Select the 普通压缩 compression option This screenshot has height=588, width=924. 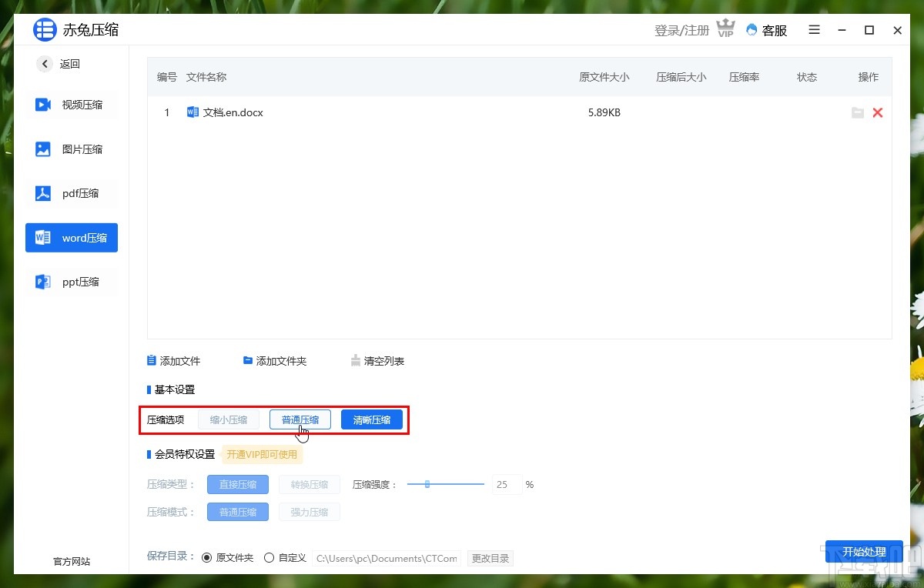(300, 419)
